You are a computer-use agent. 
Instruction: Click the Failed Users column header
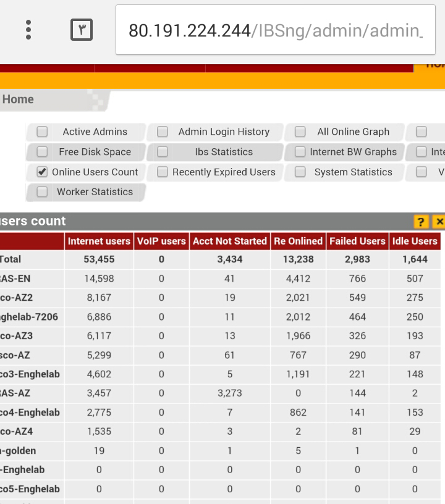click(x=357, y=241)
